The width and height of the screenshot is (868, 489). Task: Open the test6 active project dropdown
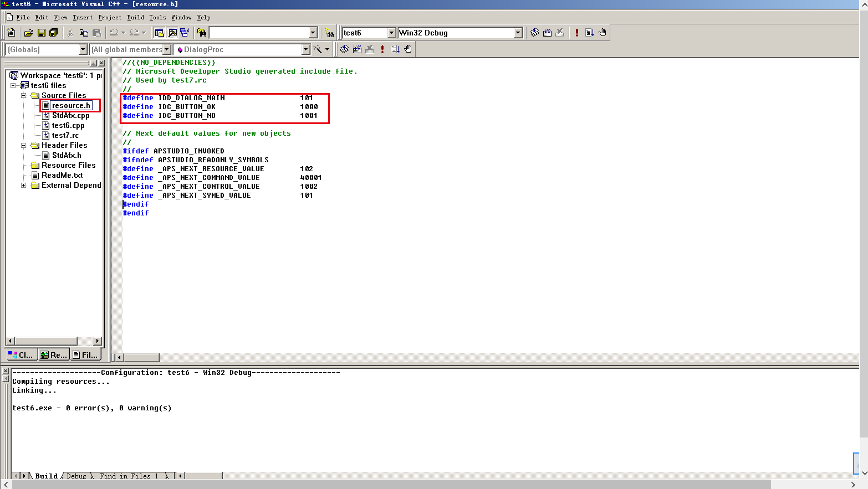coord(391,33)
